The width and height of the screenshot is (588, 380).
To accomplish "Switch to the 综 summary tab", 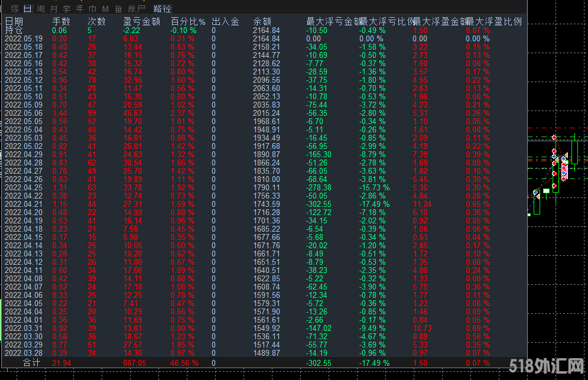I will click(15, 9).
